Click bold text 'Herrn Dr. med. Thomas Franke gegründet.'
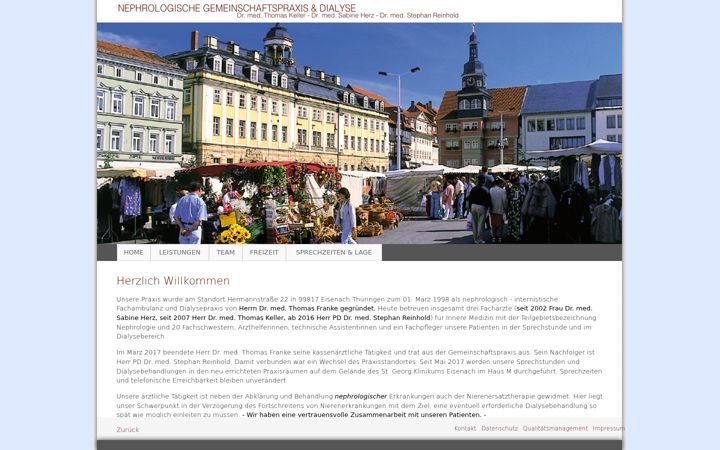Screen dimensions: 720x450 click(x=307, y=309)
